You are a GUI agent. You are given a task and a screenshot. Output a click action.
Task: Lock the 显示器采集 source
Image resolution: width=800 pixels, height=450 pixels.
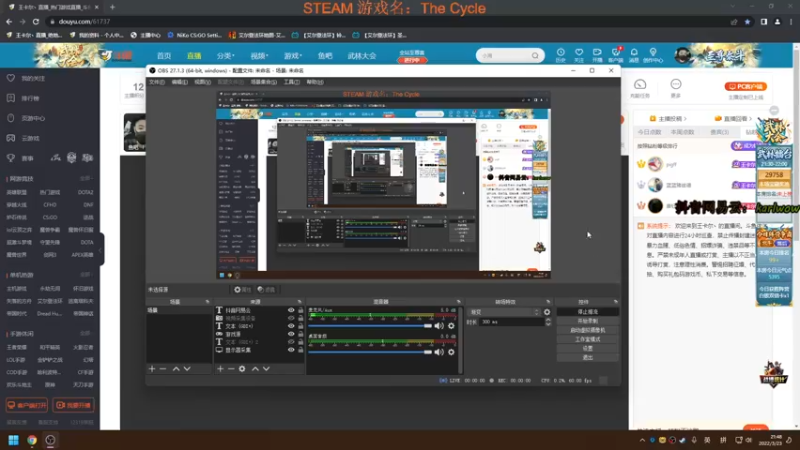[301, 350]
